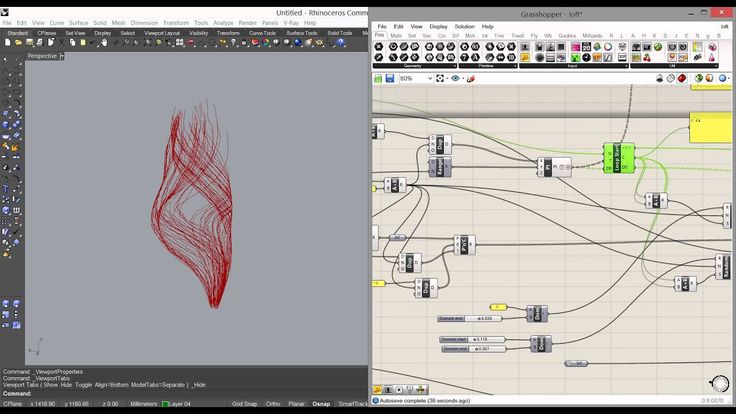
Task: Expand the Geometry panel in Grasshopper ribbon
Action: [x=413, y=66]
